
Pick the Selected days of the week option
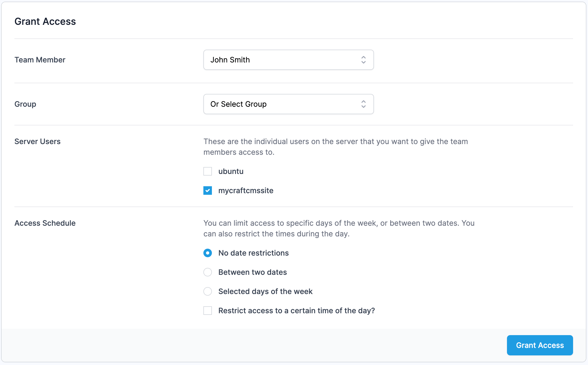click(208, 291)
